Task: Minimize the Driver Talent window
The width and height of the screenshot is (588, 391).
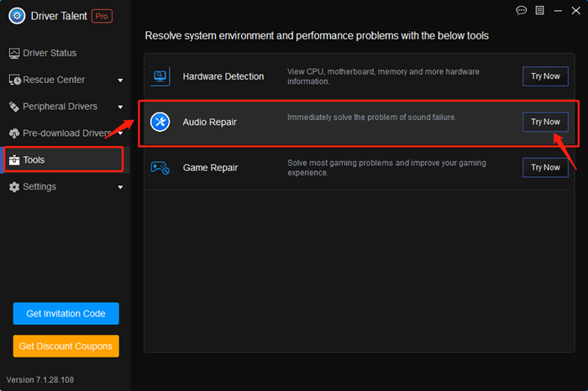Action: (x=558, y=11)
